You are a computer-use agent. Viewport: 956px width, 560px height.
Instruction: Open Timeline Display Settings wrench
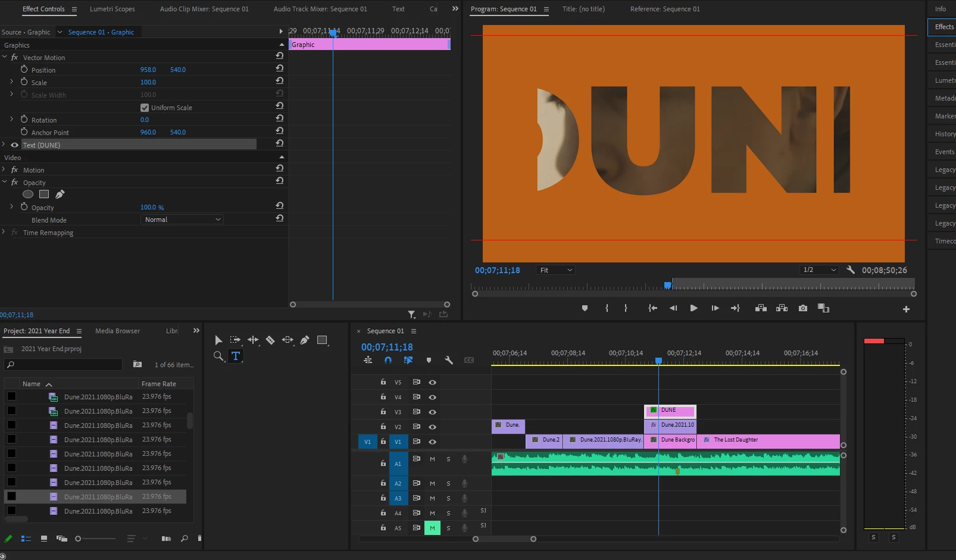[x=449, y=360]
